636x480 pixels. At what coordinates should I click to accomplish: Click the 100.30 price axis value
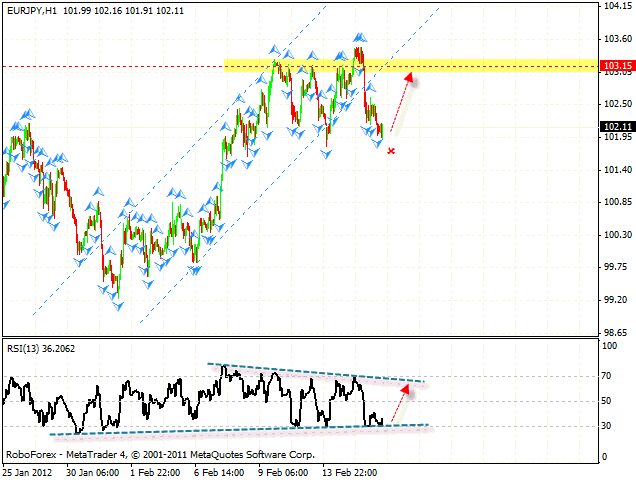(618, 235)
